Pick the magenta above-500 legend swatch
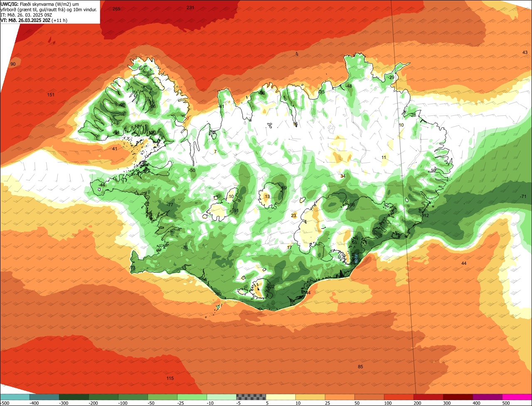The height and width of the screenshot is (406, 532). coord(517,397)
